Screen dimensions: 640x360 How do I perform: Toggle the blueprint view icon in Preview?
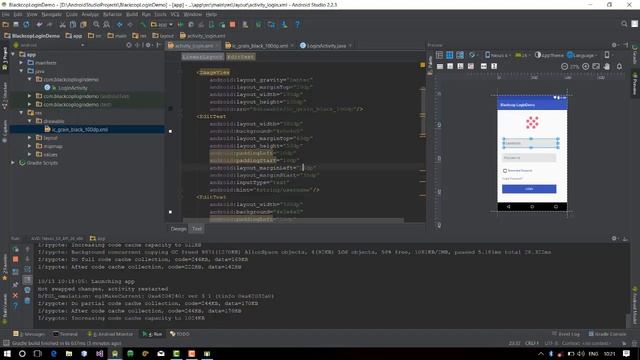point(449,55)
